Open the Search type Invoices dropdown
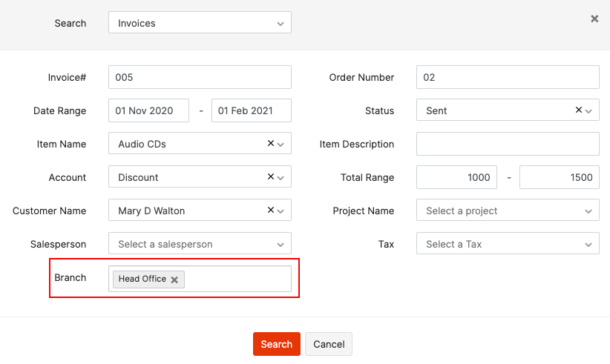This screenshot has width=610, height=364. click(200, 23)
